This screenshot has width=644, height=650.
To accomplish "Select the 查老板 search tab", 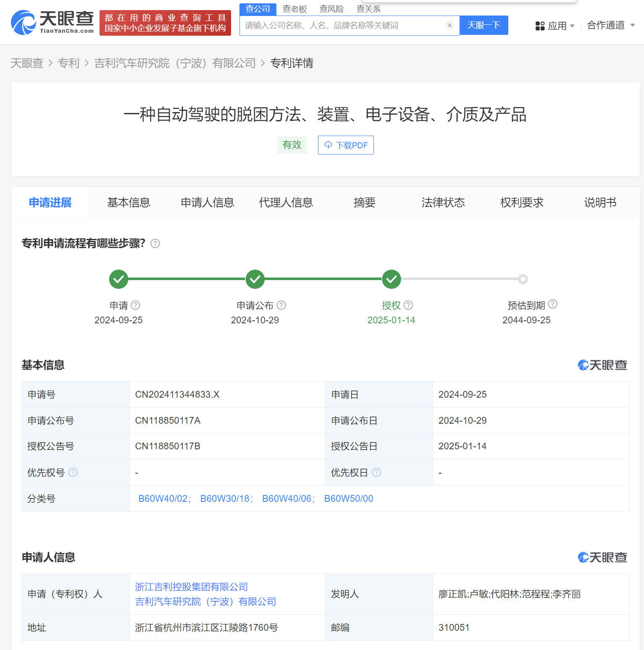I will tap(295, 9).
